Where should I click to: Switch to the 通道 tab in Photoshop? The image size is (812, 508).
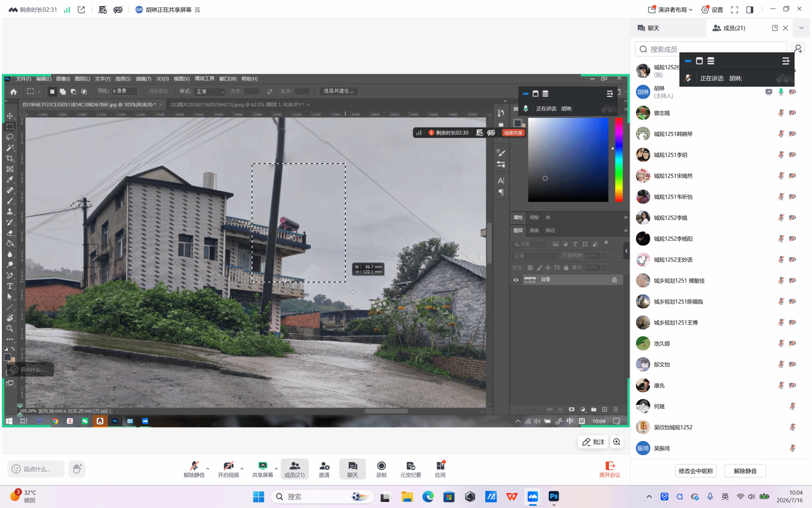pos(534,231)
